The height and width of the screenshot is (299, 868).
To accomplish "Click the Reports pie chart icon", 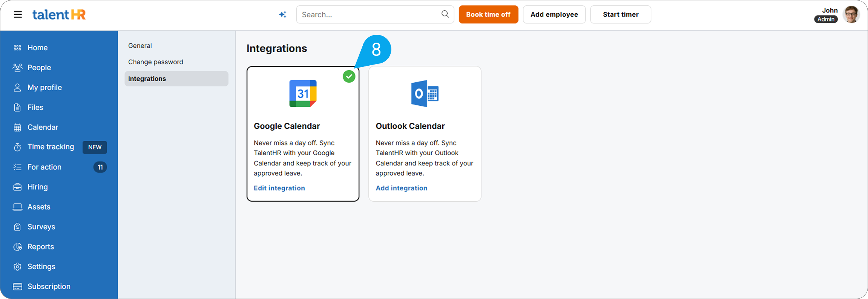I will (17, 247).
